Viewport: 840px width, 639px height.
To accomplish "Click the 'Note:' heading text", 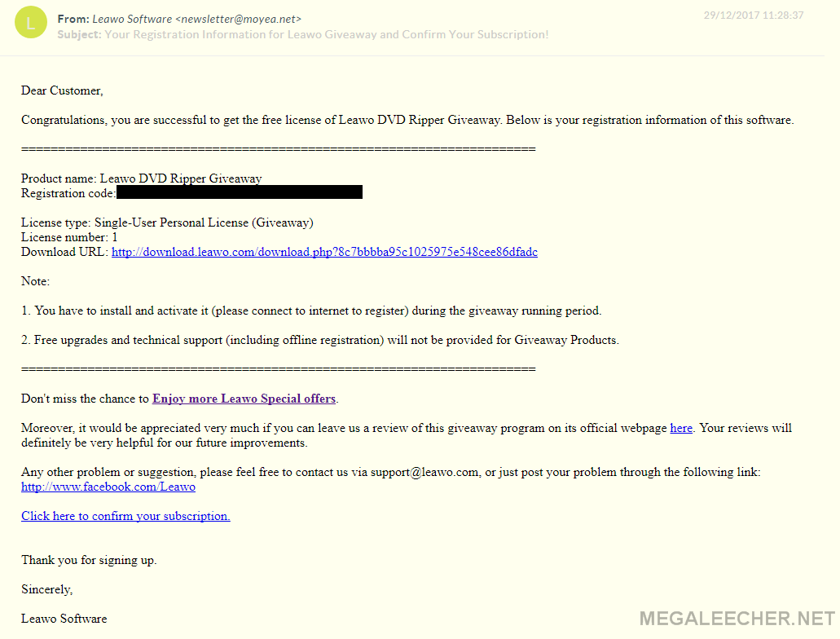I will (x=35, y=281).
